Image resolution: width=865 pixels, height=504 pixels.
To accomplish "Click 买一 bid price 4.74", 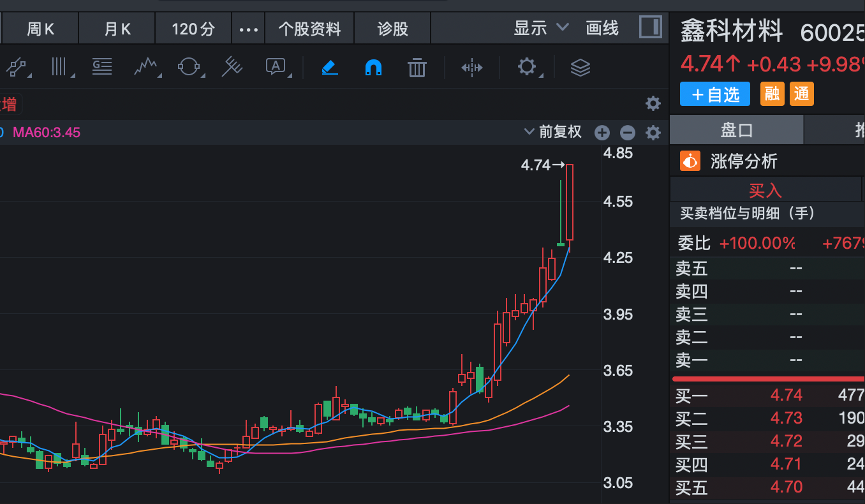I will coord(786,396).
